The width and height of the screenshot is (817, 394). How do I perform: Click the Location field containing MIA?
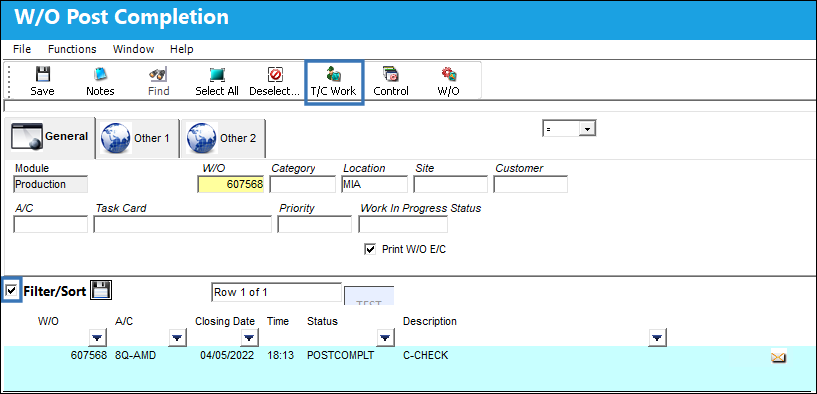coord(375,184)
